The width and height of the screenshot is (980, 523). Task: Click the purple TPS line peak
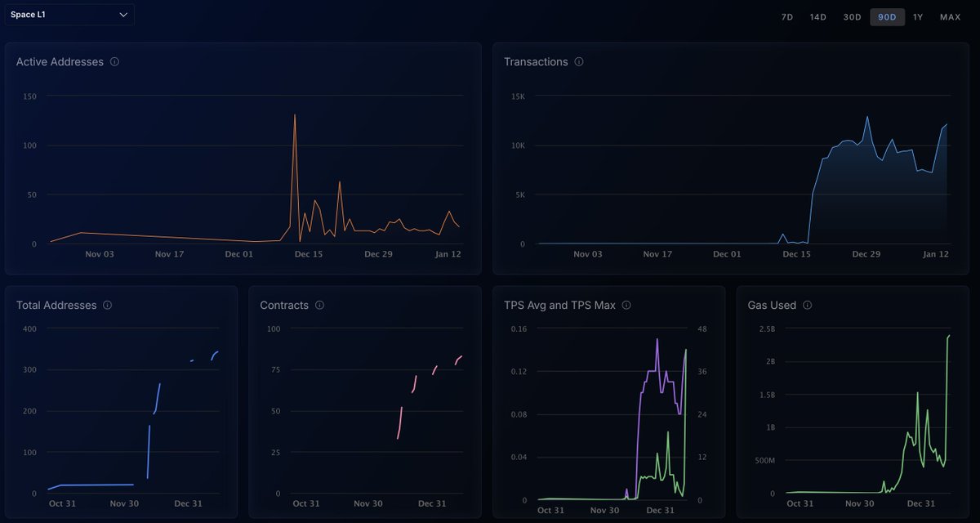pos(657,340)
